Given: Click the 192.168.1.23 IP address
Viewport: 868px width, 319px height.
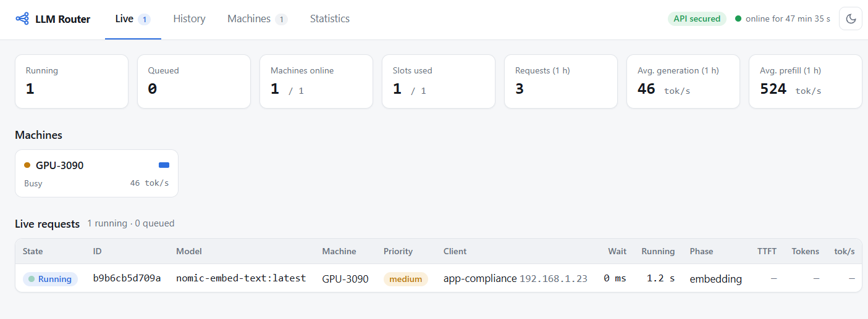Looking at the screenshot, I should click(x=554, y=279).
